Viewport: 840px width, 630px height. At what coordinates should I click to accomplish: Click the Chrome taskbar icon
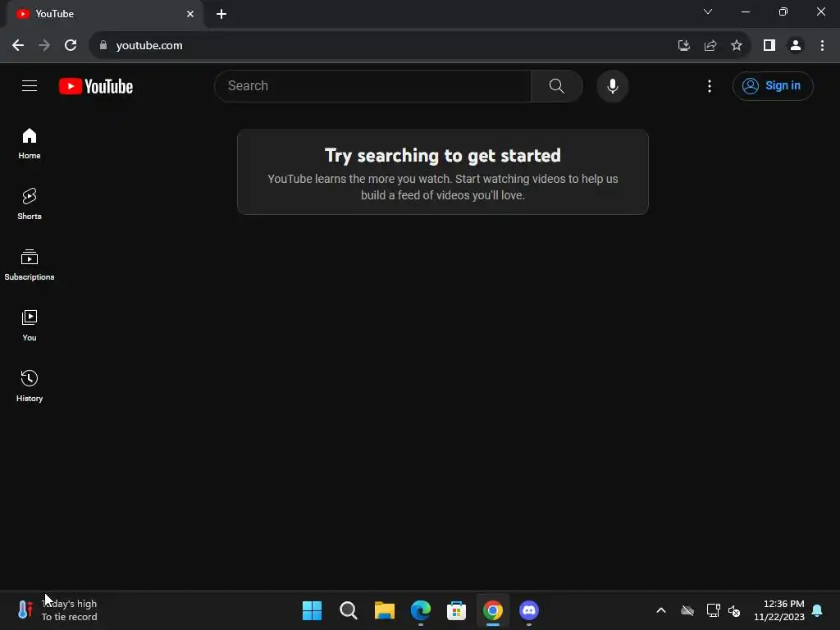click(493, 610)
